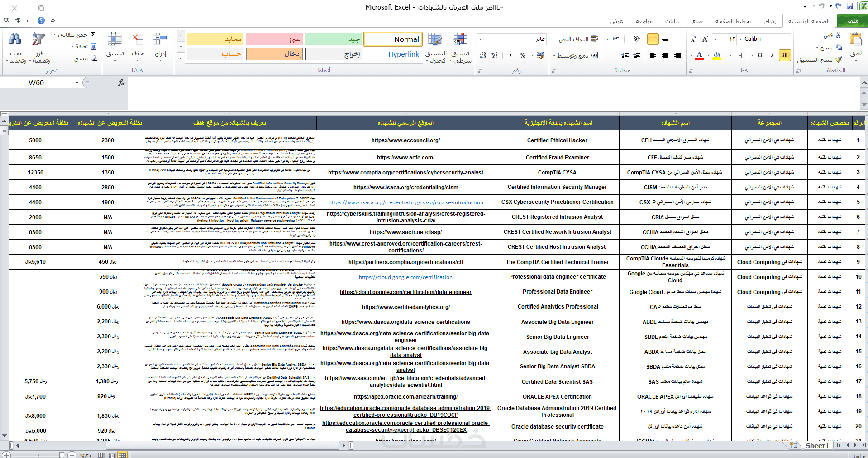
Task: Click the AutoSum sigma icon
Action: click(x=93, y=34)
